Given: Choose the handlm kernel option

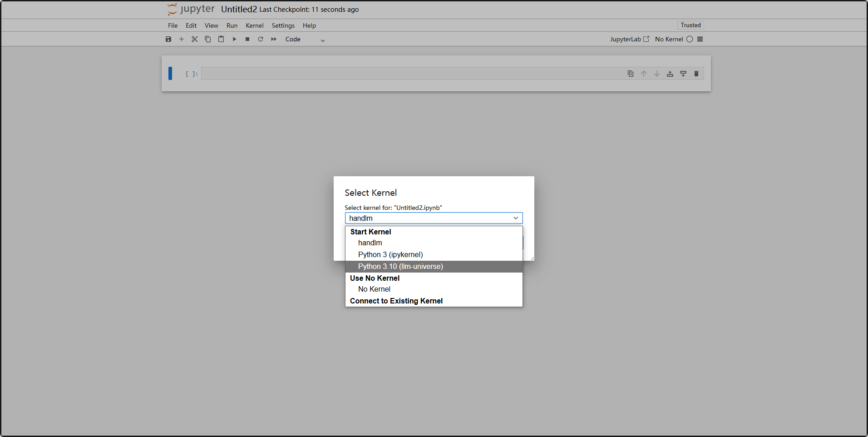Looking at the screenshot, I should 434,243.
